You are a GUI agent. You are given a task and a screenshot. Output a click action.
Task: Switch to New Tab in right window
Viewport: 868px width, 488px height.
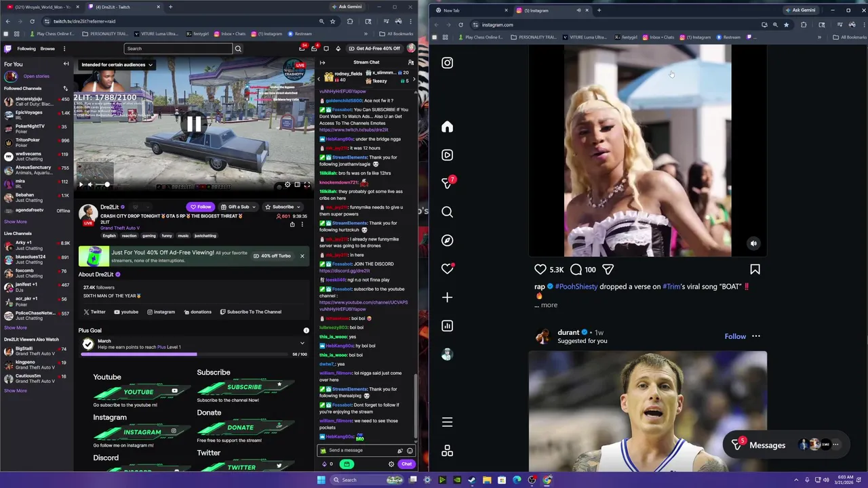(470, 10)
